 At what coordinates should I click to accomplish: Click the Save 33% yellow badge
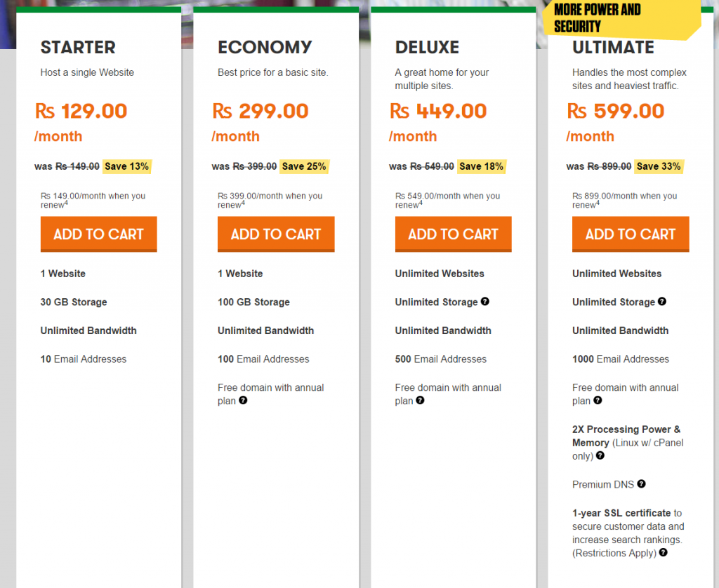coord(658,166)
